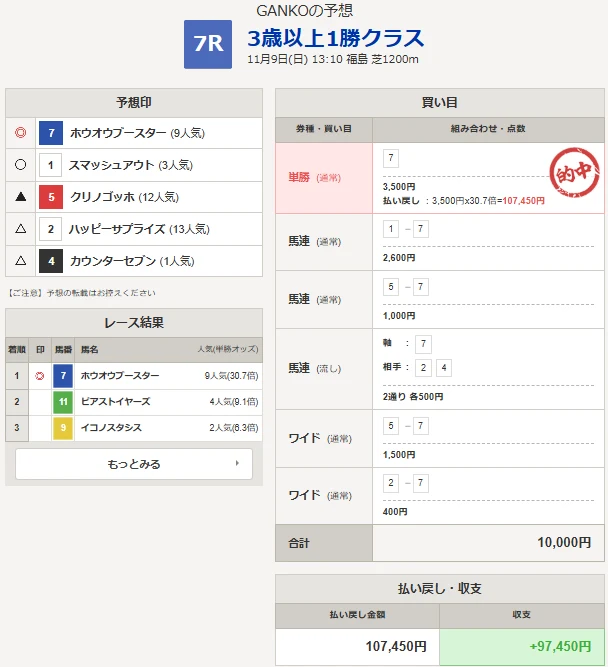Click red number 5 badge for クリノゴッホ
Image resolution: width=608 pixels, height=667 pixels.
point(51,197)
